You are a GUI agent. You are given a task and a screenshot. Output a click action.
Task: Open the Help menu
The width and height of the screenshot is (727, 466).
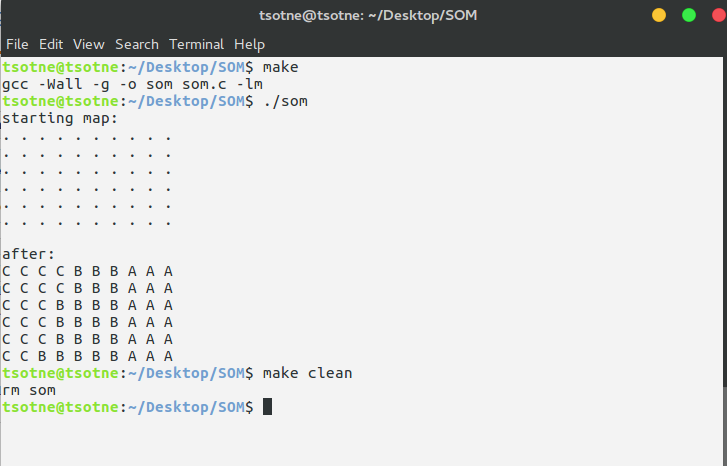[249, 45]
